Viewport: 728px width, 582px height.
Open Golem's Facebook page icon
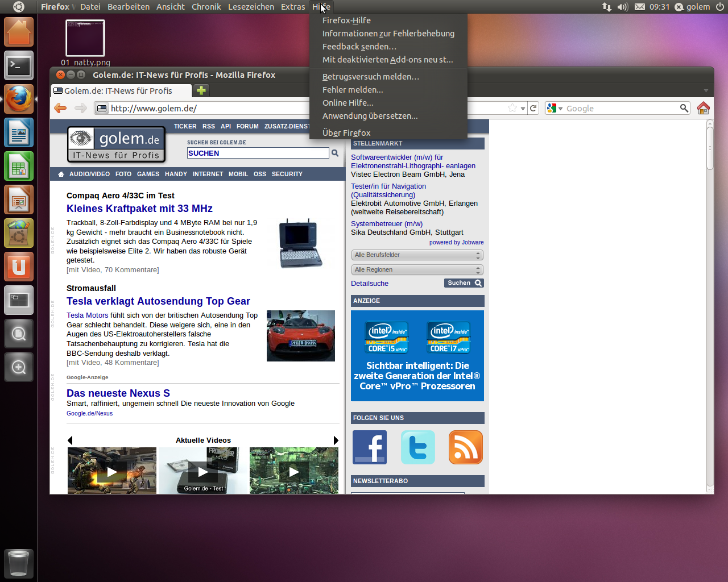tap(370, 447)
